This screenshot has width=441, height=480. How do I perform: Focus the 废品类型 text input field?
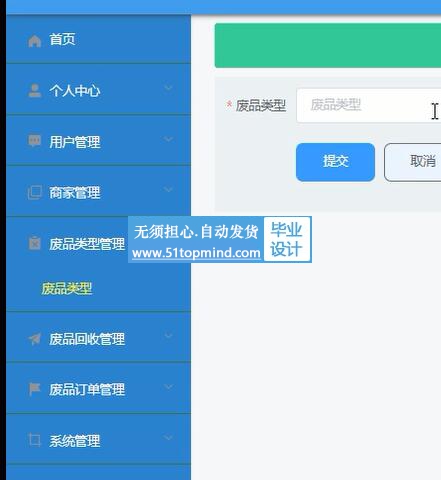pyautogui.click(x=369, y=105)
